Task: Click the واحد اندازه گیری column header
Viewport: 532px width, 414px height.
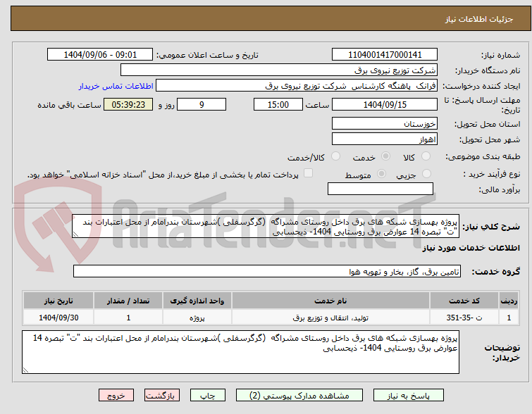Action: coord(197,301)
